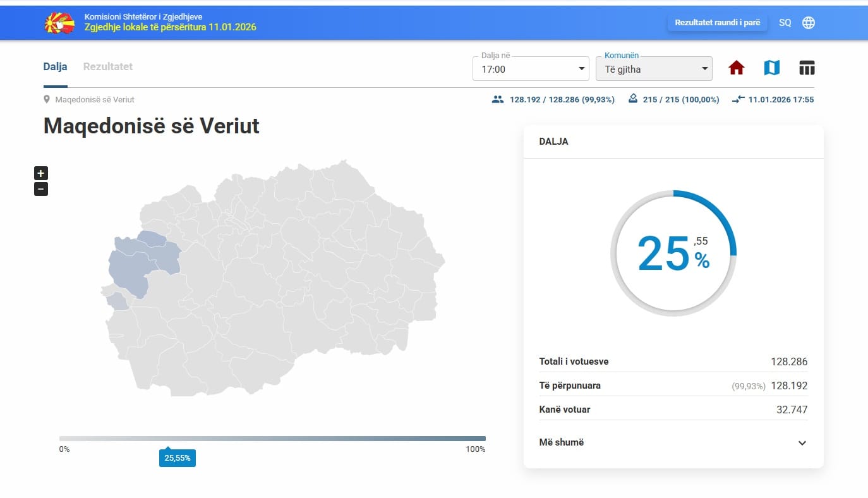This screenshot has width=868, height=498.
Task: Click the timestamp arrows icon before 11.01.2026
Action: (737, 99)
